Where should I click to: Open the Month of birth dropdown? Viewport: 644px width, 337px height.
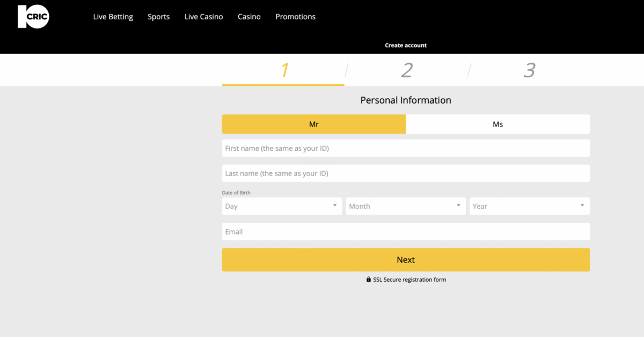[406, 206]
